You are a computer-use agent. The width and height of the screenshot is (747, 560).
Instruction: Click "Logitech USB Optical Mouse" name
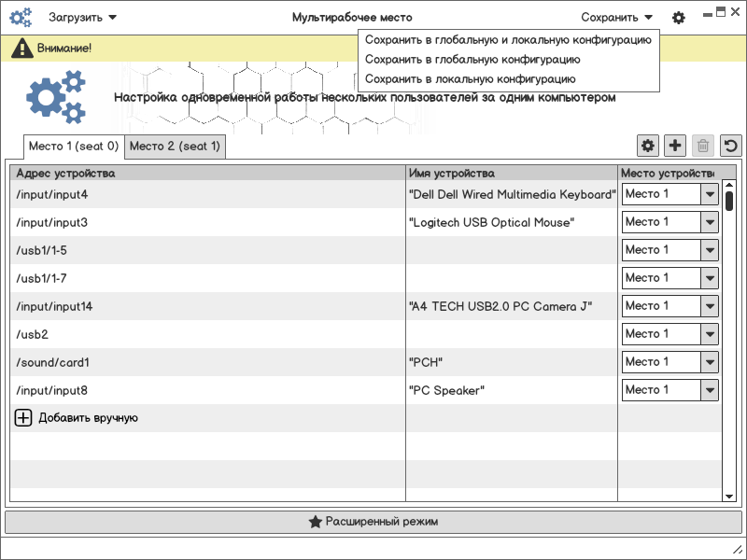pos(492,222)
